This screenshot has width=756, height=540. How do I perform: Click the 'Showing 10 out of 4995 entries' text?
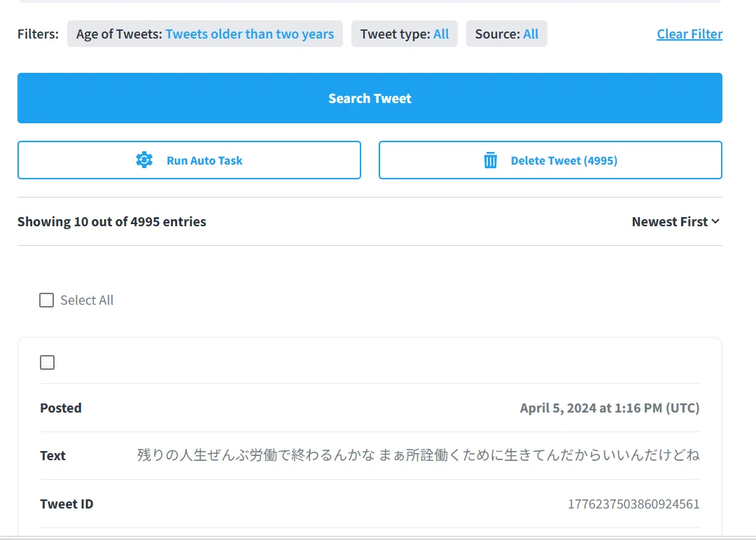tap(112, 221)
